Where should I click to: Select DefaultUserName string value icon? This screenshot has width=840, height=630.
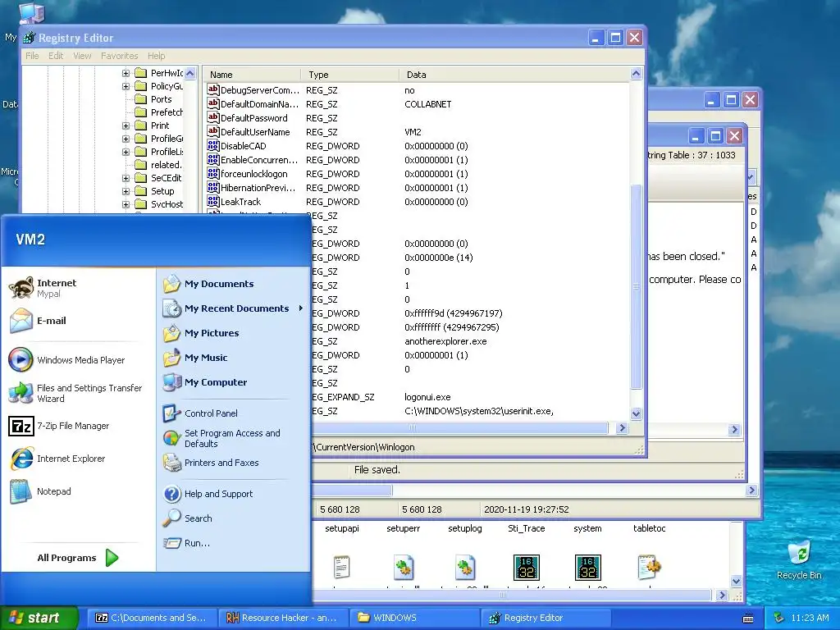click(213, 131)
